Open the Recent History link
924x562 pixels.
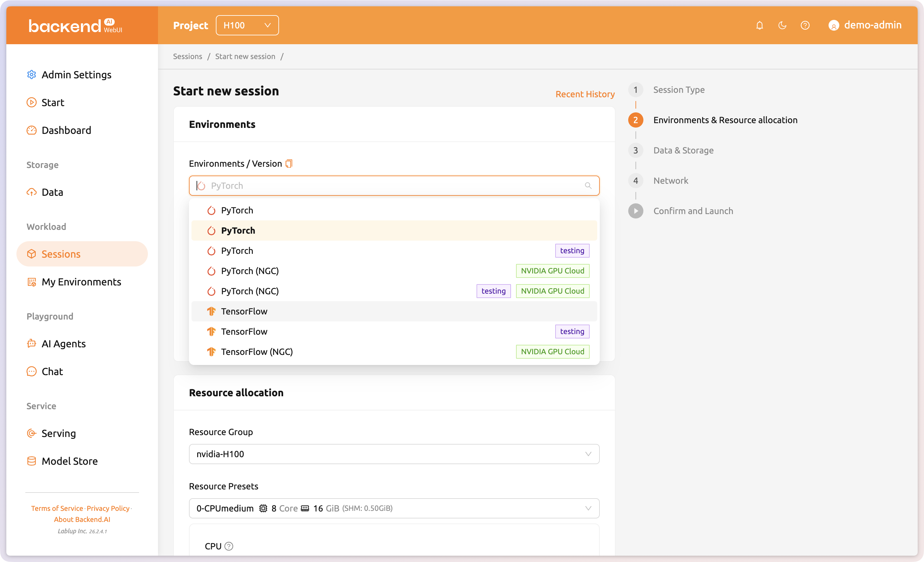[585, 94]
